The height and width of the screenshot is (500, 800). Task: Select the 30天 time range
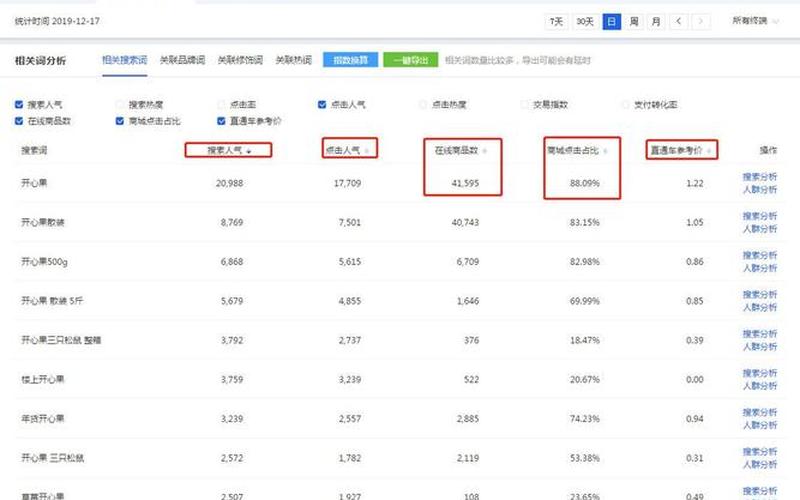(x=585, y=21)
